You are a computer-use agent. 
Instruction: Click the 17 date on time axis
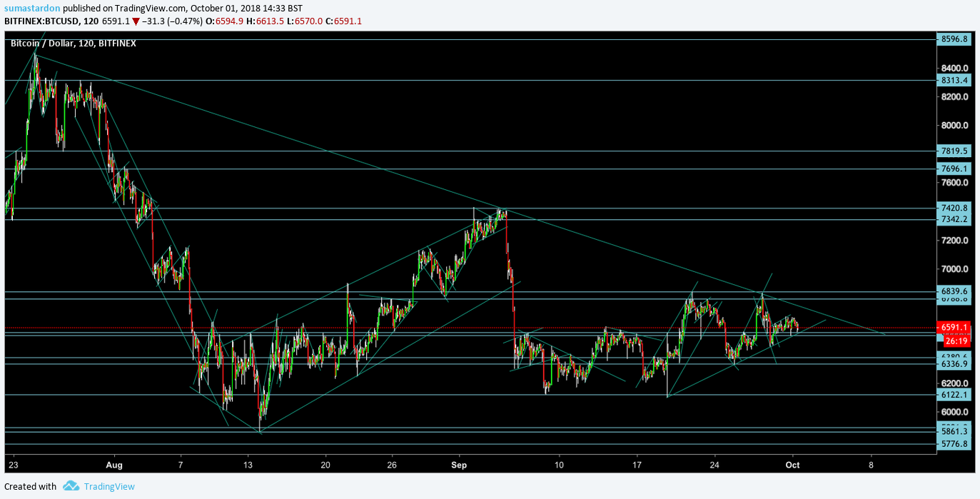(x=637, y=464)
